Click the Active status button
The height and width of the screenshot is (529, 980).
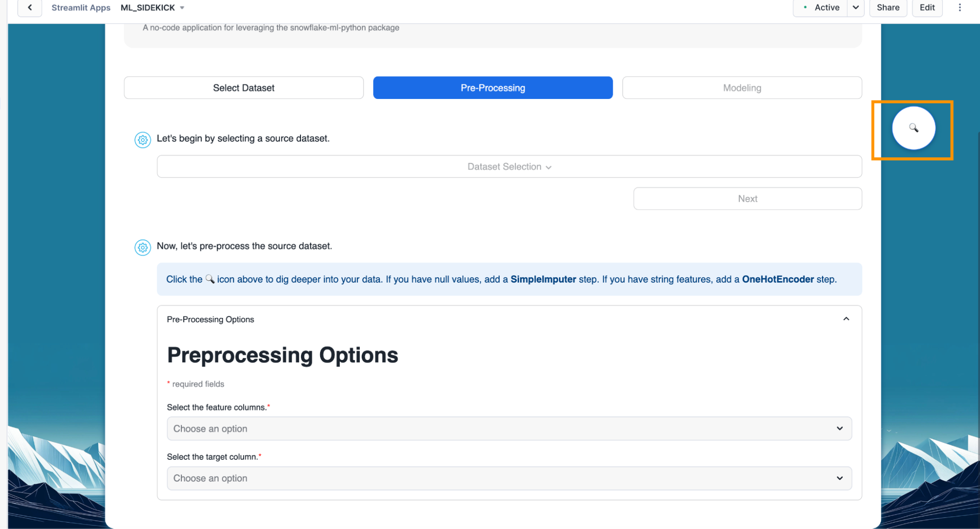click(x=822, y=7)
